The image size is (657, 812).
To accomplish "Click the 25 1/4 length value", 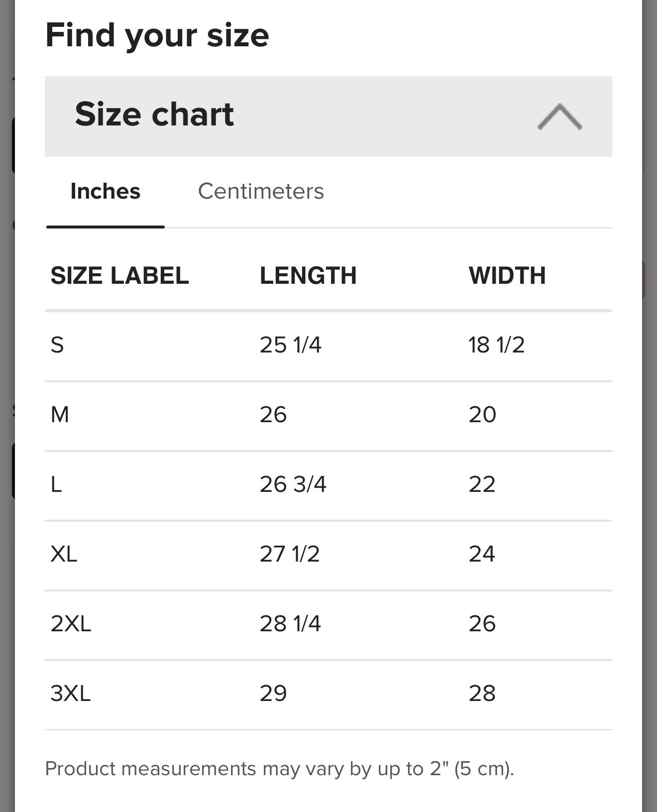I will click(291, 345).
